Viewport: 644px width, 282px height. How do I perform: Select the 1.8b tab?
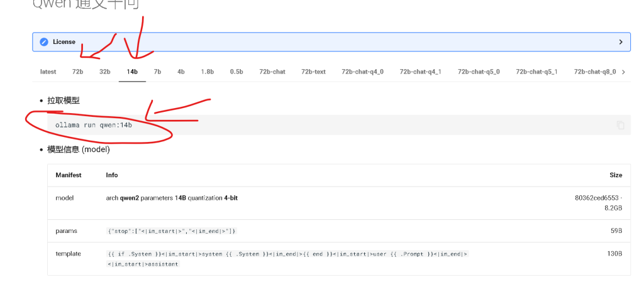(208, 72)
